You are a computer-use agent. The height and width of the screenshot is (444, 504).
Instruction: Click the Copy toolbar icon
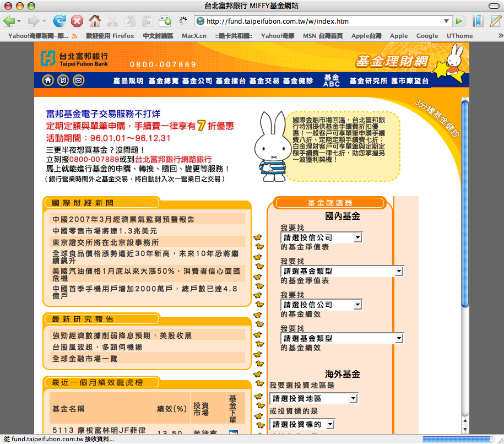(x=130, y=21)
